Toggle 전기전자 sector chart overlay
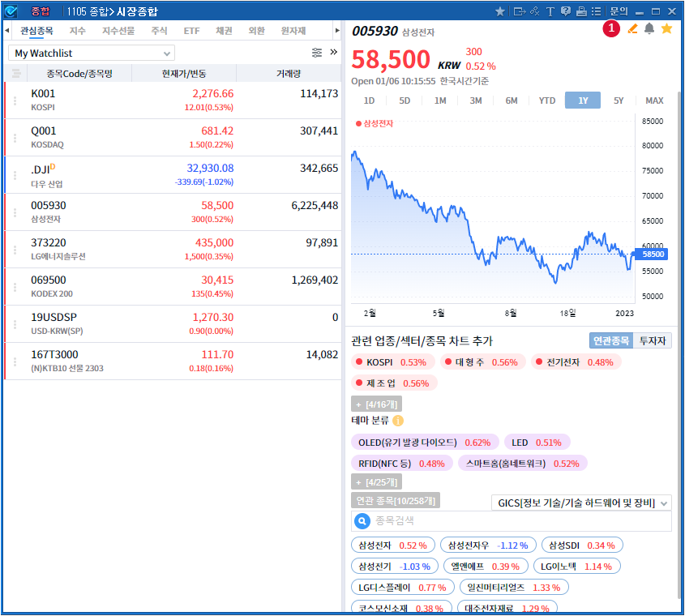685x616 pixels. tap(576, 362)
